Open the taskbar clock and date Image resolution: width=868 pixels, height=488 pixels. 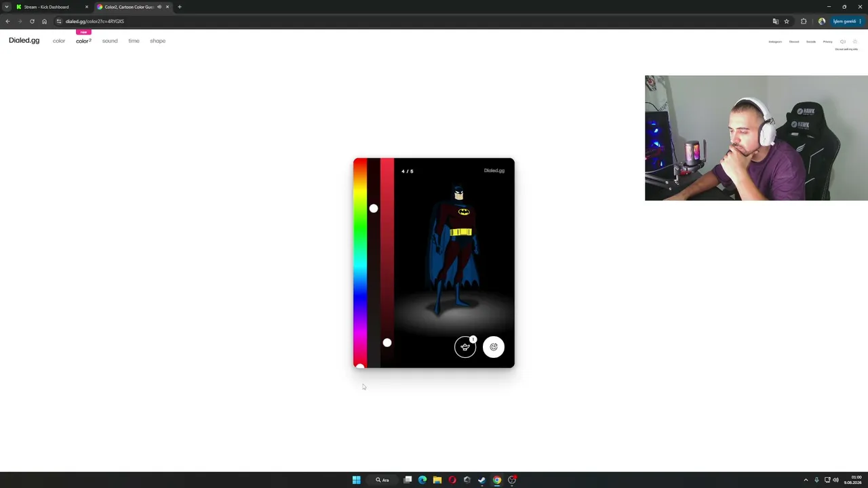click(852, 480)
